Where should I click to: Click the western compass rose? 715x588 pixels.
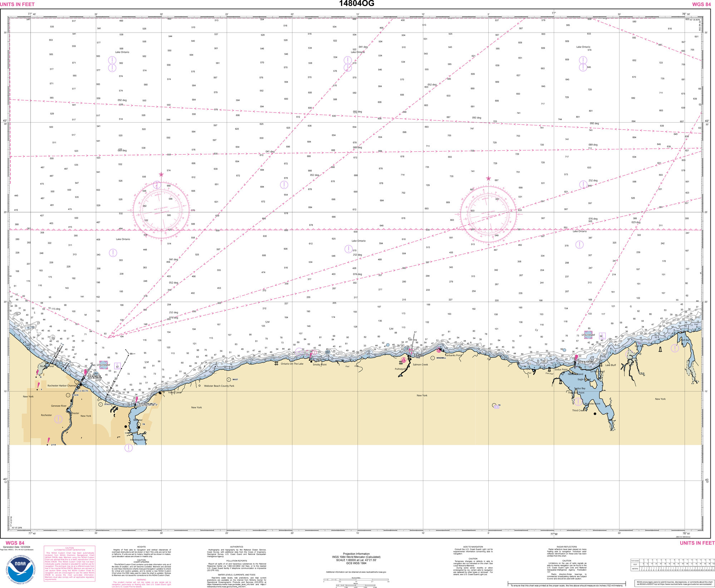click(x=161, y=210)
